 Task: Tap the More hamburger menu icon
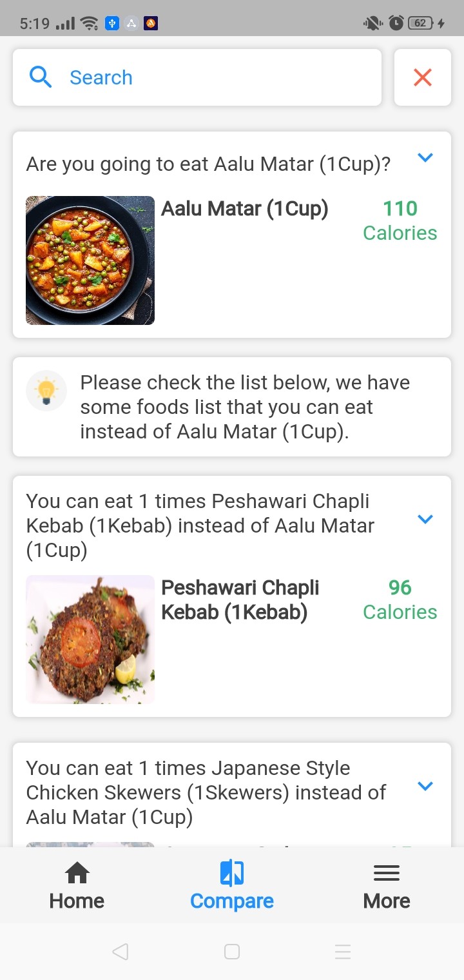click(387, 874)
